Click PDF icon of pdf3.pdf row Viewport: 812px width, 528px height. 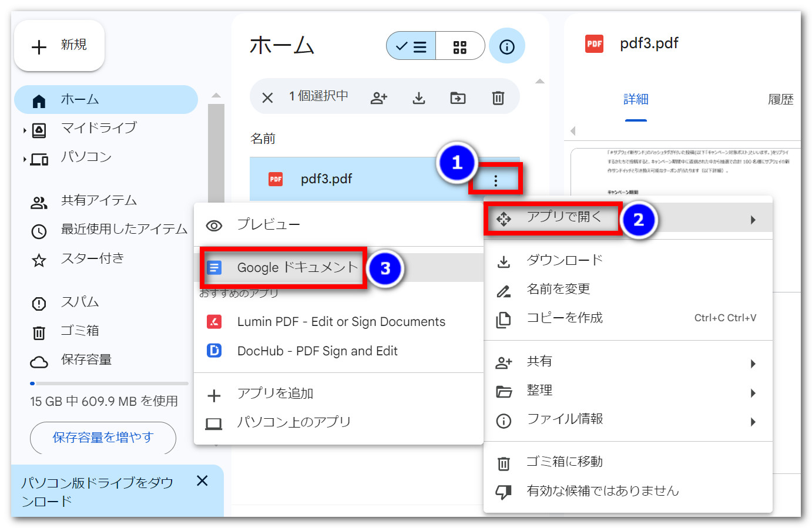(x=276, y=179)
